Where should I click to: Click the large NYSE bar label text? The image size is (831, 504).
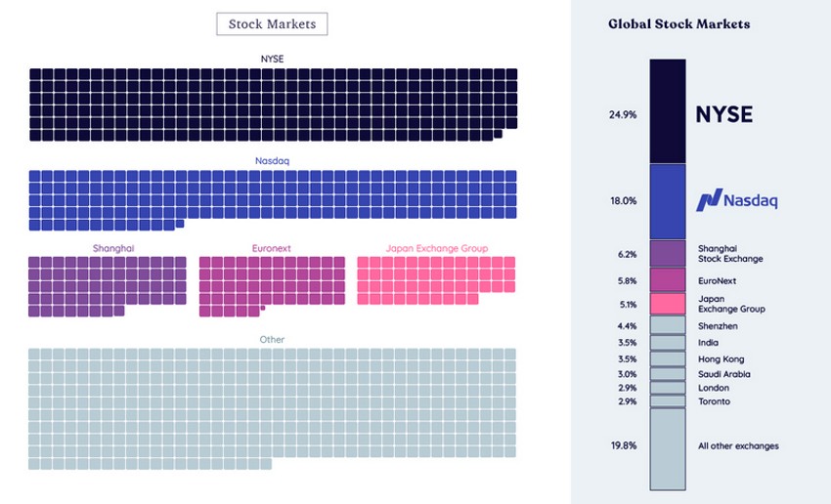(x=723, y=114)
